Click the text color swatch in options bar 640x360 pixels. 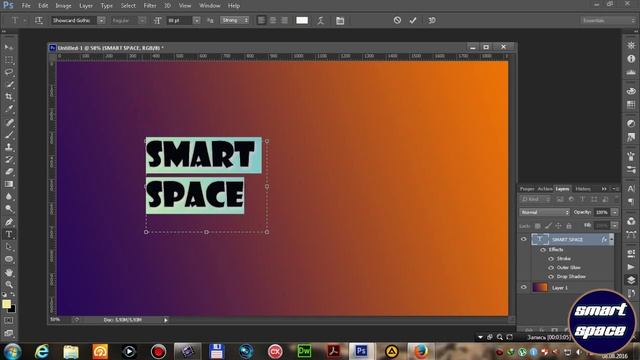(x=302, y=20)
